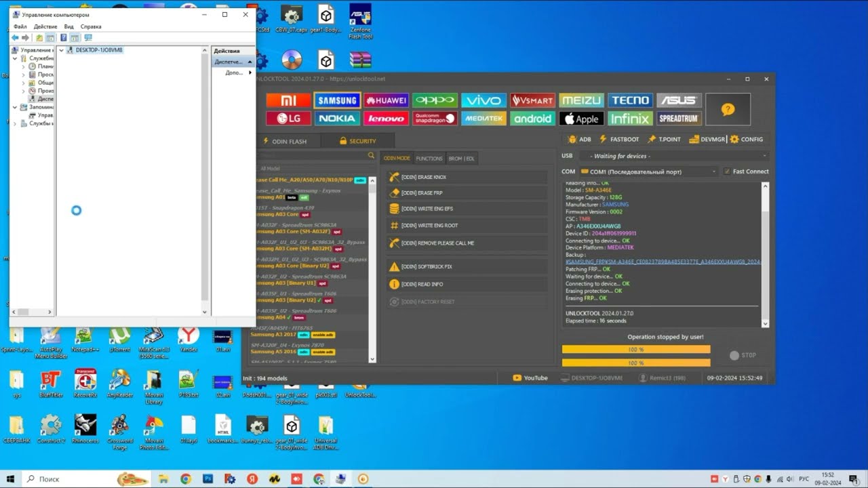Click the [ODIN] ERASE KNOX button
This screenshot has width=868, height=488.
[x=467, y=177]
